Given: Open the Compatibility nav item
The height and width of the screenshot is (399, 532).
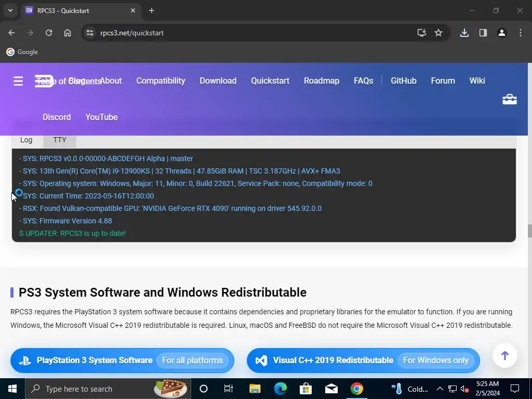Looking at the screenshot, I should click(x=161, y=81).
